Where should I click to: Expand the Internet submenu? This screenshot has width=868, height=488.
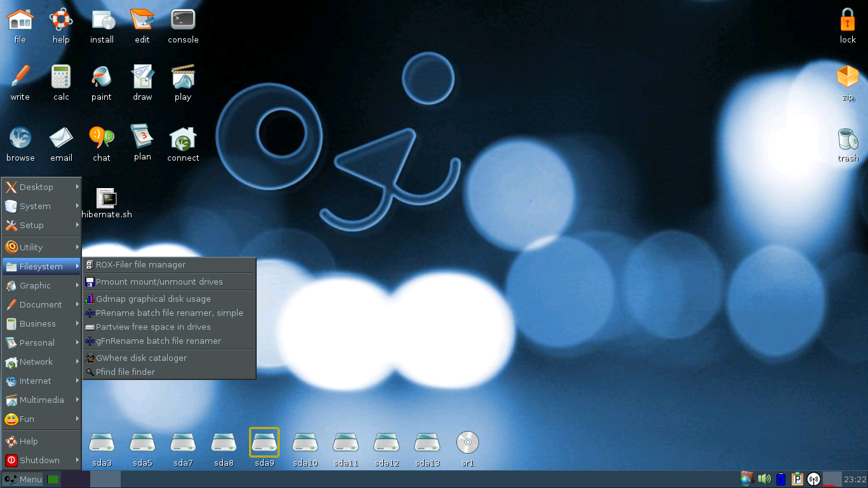click(x=42, y=381)
